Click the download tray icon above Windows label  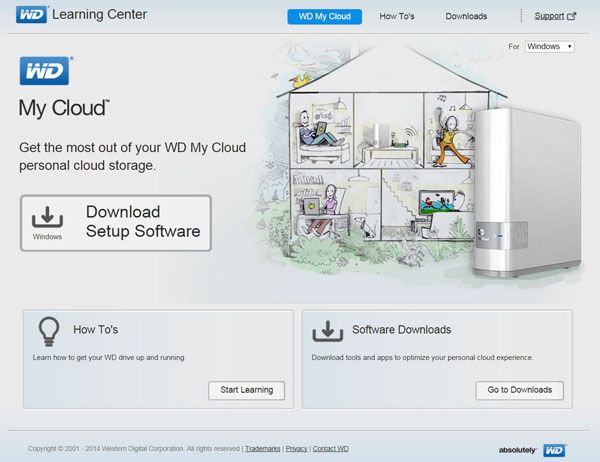click(x=47, y=217)
